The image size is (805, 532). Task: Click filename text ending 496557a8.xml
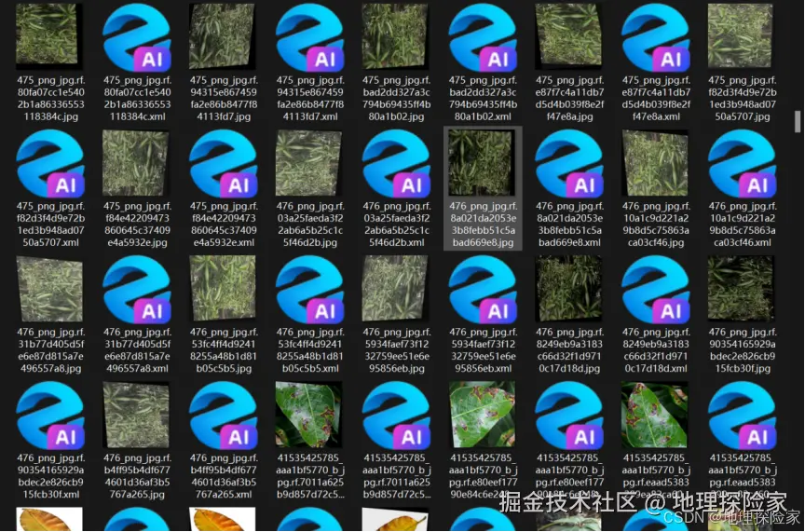point(137,350)
